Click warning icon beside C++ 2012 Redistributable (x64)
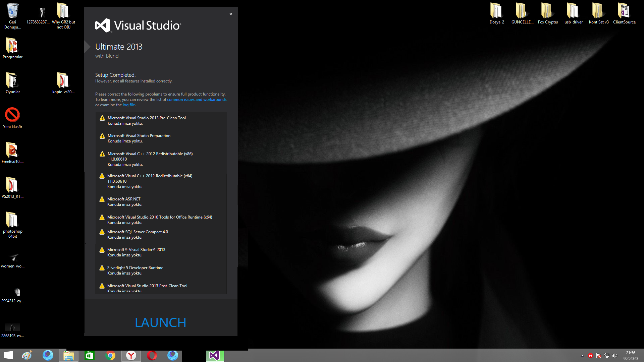Viewport: 644px width, 362px height. 102,176
